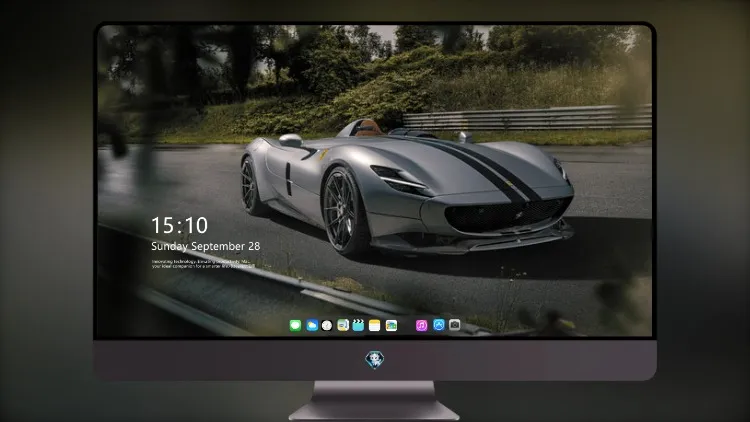Open the Weather dock icon

pyautogui.click(x=312, y=326)
